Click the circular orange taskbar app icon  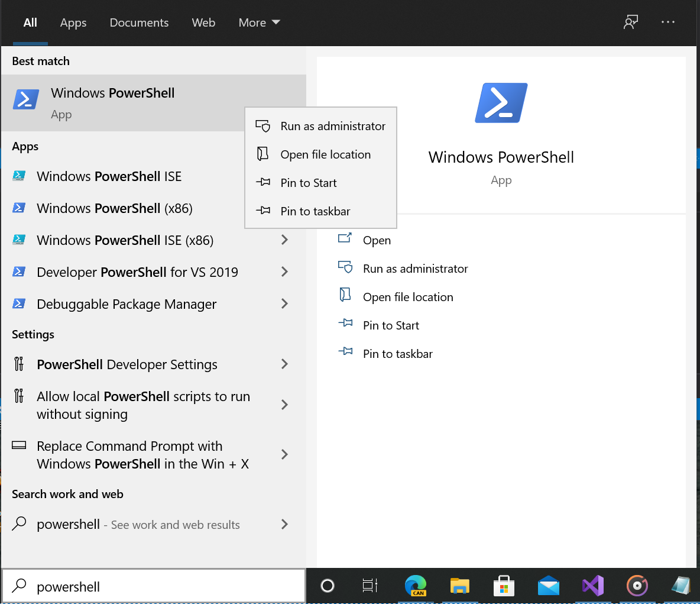tap(637, 586)
